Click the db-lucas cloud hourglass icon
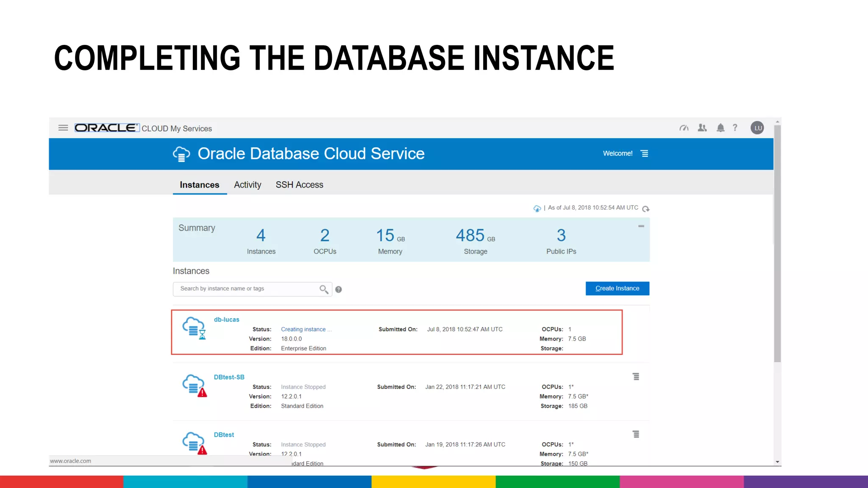This screenshot has width=868, height=488. [x=194, y=328]
